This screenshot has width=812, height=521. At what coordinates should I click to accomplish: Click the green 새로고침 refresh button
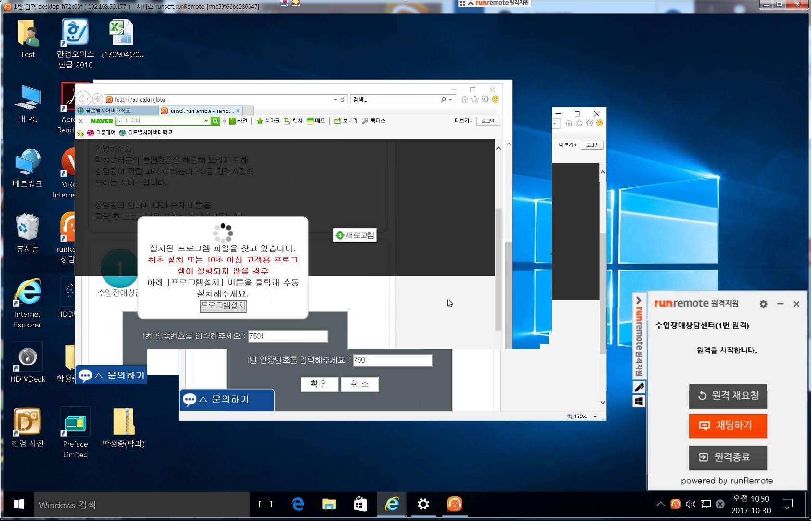pyautogui.click(x=355, y=235)
